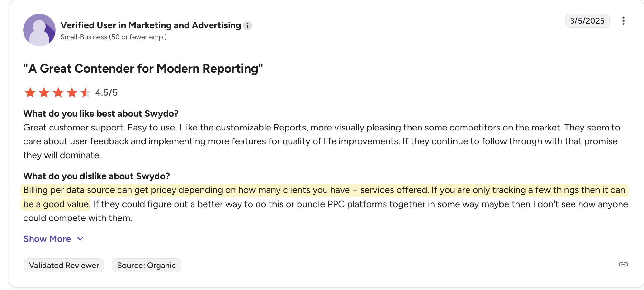Click the purple reviewer avatar
The height and width of the screenshot is (290, 644).
coord(39,30)
